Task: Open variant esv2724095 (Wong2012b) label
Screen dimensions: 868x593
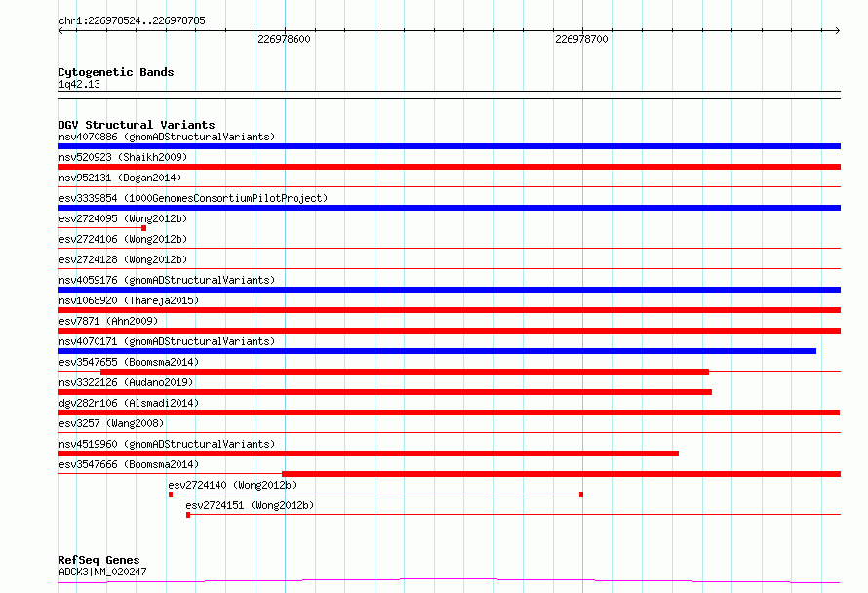Action: click(x=123, y=218)
